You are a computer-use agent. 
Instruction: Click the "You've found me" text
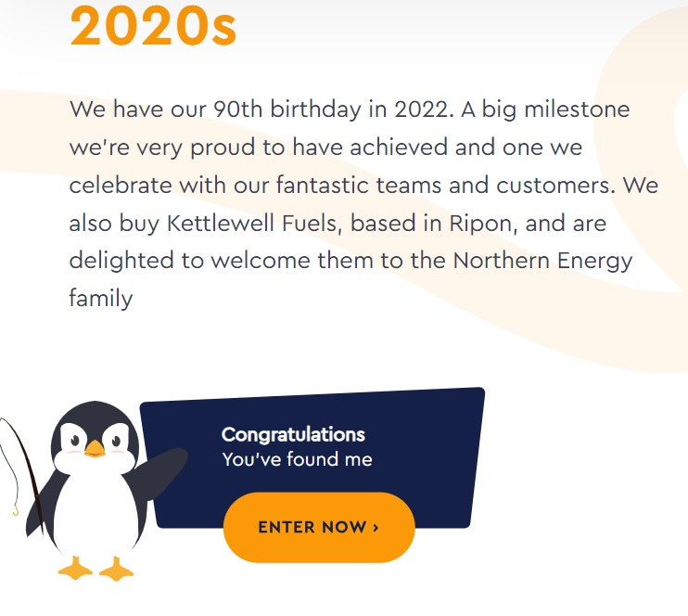click(x=297, y=459)
